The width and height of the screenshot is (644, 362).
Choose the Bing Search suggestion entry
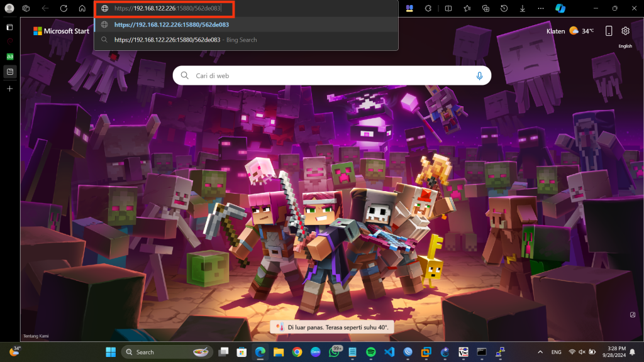186,40
